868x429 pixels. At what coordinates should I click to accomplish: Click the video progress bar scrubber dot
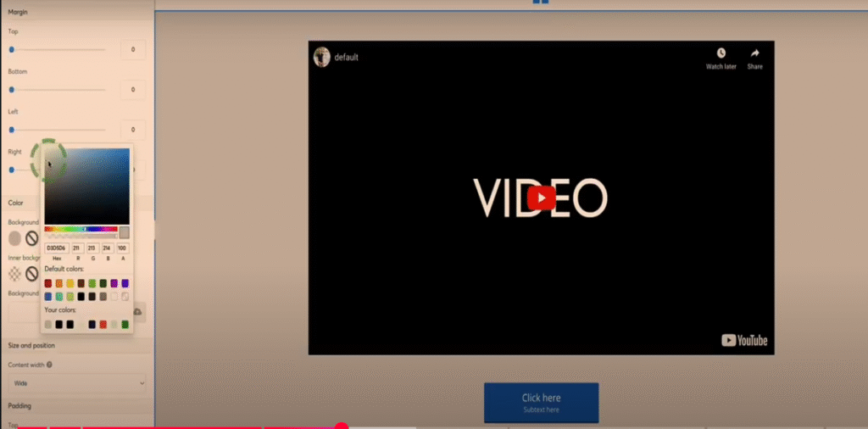coord(342,426)
